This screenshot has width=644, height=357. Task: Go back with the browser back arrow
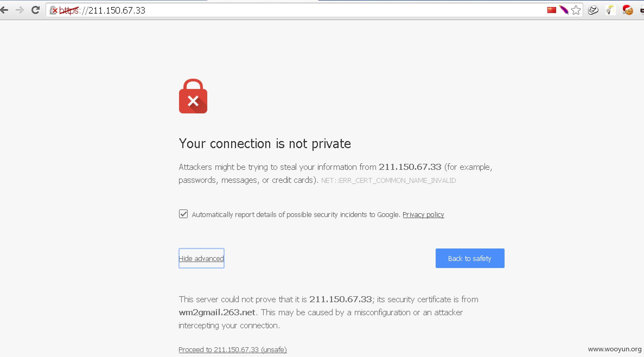point(4,10)
